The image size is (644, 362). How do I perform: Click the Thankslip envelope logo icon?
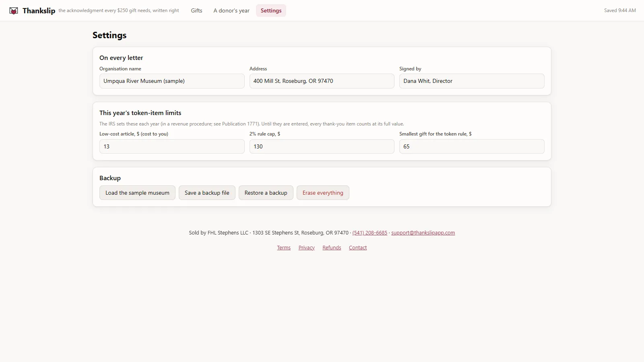point(14,11)
